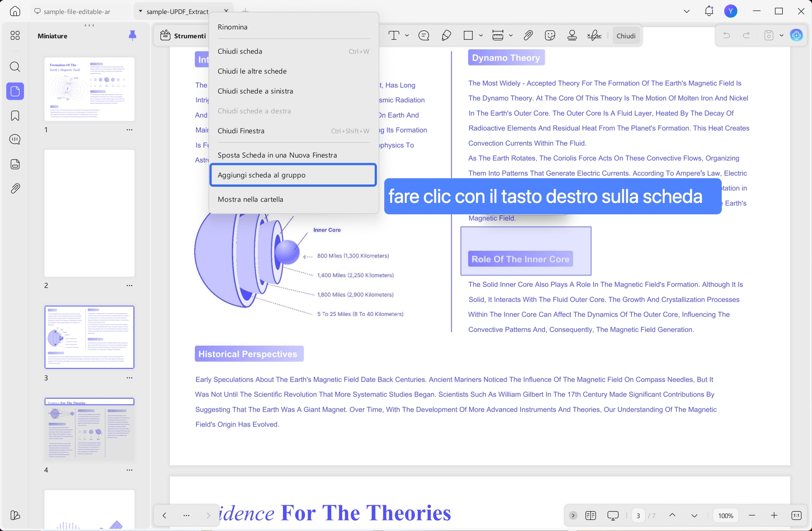This screenshot has height=531, width=812.
Task: Go to the Home screen icon
Action: point(15,11)
